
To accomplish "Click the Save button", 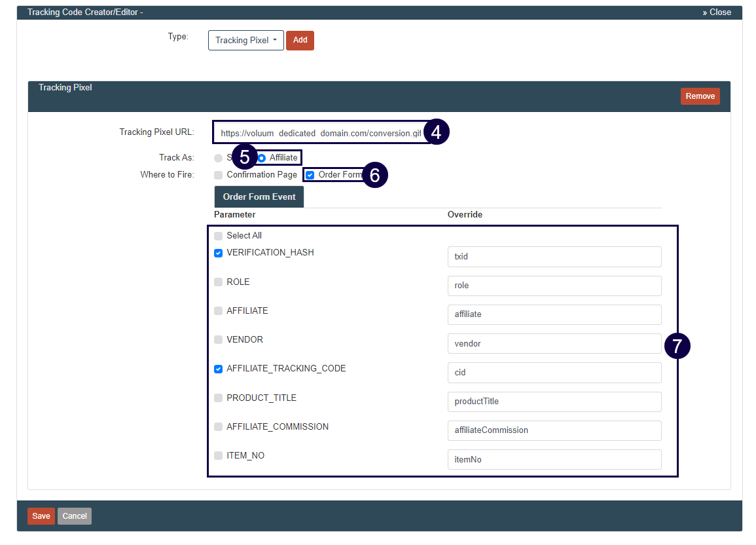I will coord(41,516).
